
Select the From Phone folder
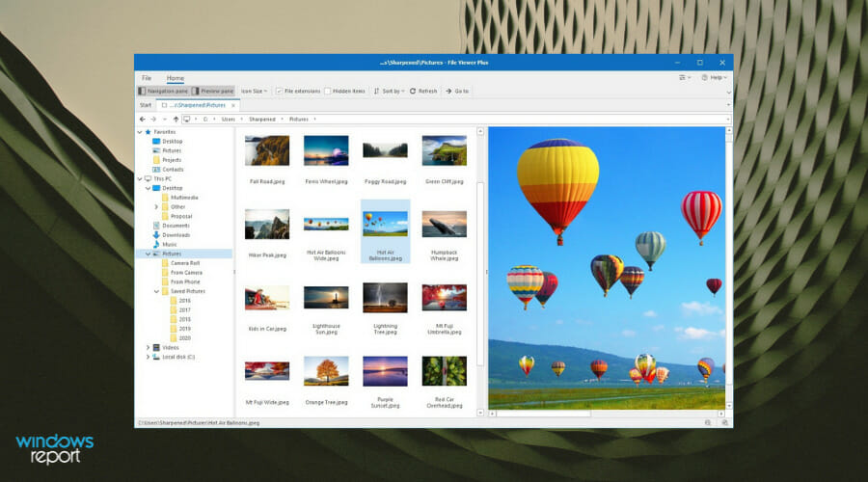click(180, 282)
